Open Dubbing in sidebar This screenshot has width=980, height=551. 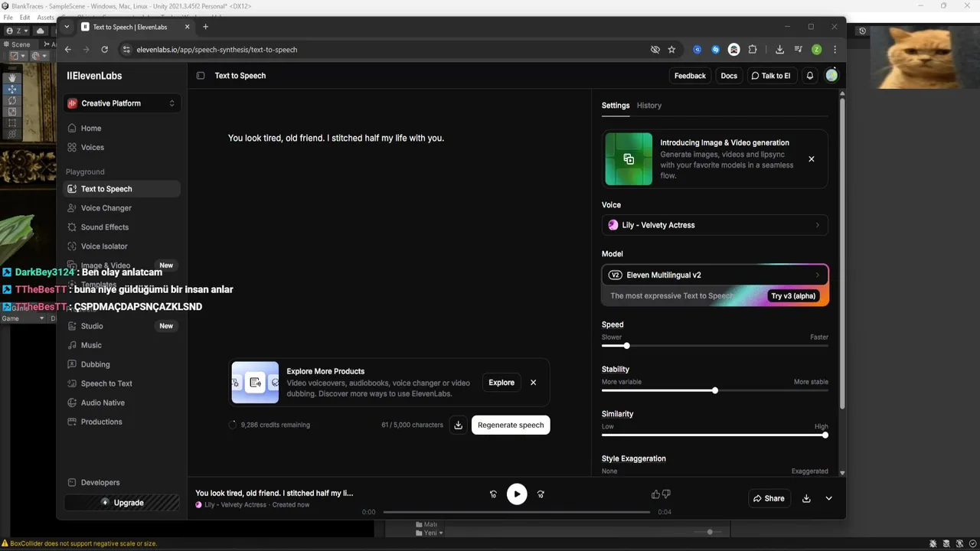(122, 364)
